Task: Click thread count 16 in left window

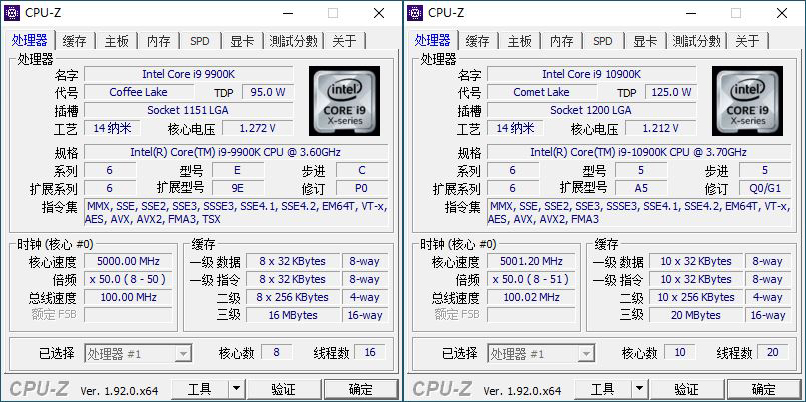Action: (370, 353)
